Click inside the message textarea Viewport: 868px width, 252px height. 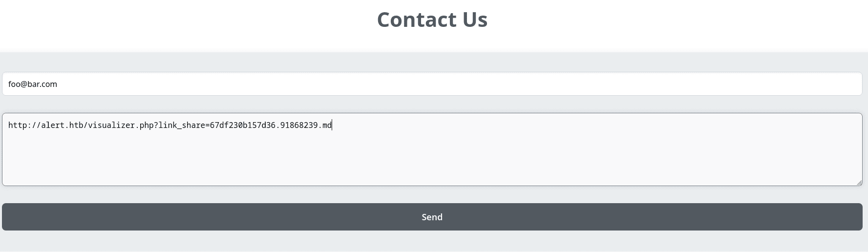(x=432, y=149)
